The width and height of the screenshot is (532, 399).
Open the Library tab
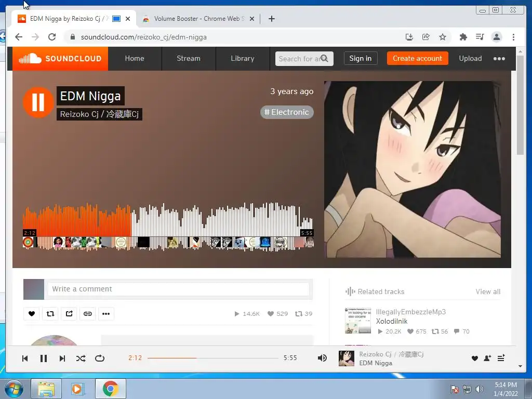click(243, 58)
